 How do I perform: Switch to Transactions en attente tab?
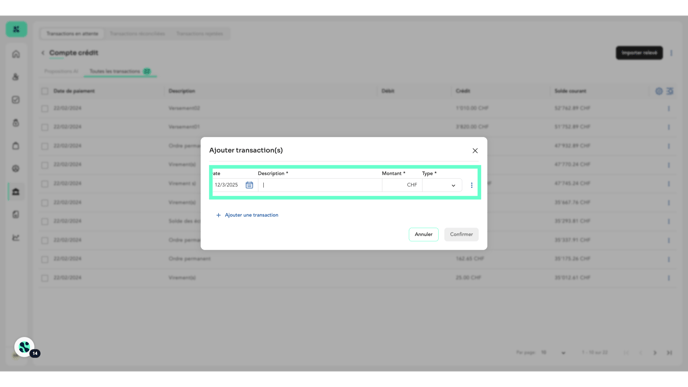pos(72,34)
